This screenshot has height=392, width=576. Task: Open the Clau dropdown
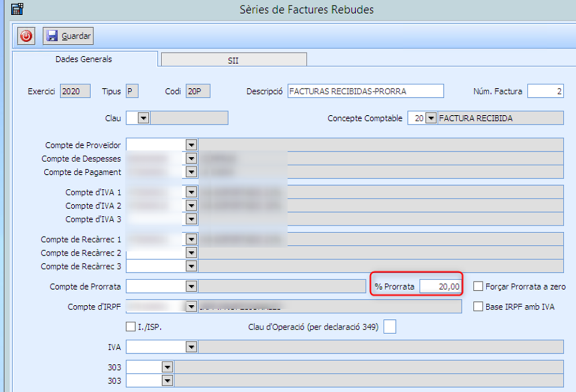click(x=143, y=118)
